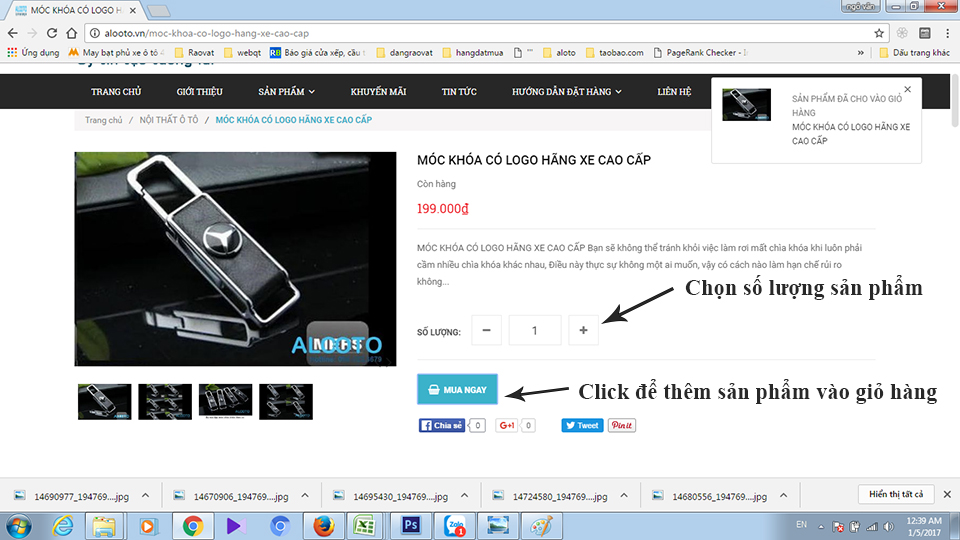Close the added-to-cart notification popup

(x=908, y=89)
